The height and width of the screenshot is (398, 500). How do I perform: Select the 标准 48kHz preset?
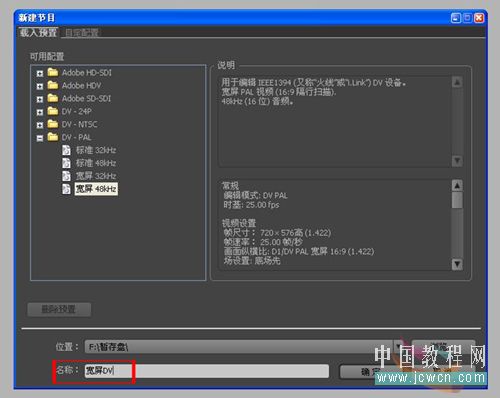pyautogui.click(x=96, y=163)
